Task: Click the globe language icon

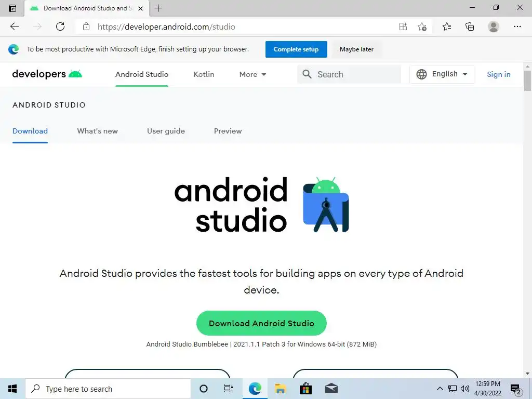Action: 421,74
